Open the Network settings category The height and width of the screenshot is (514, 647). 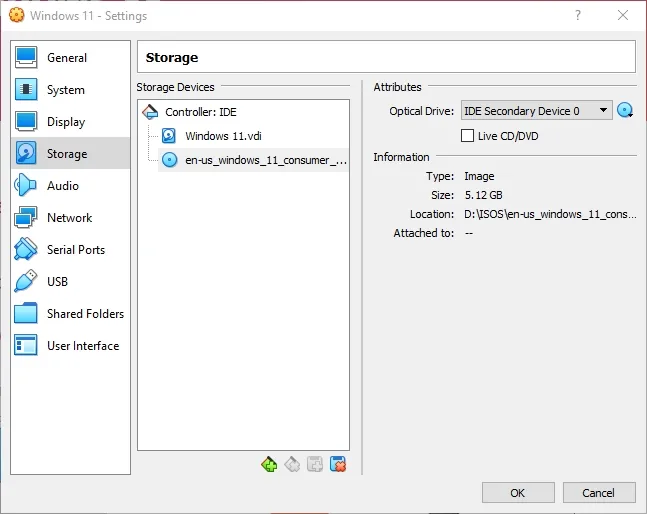[71, 217]
